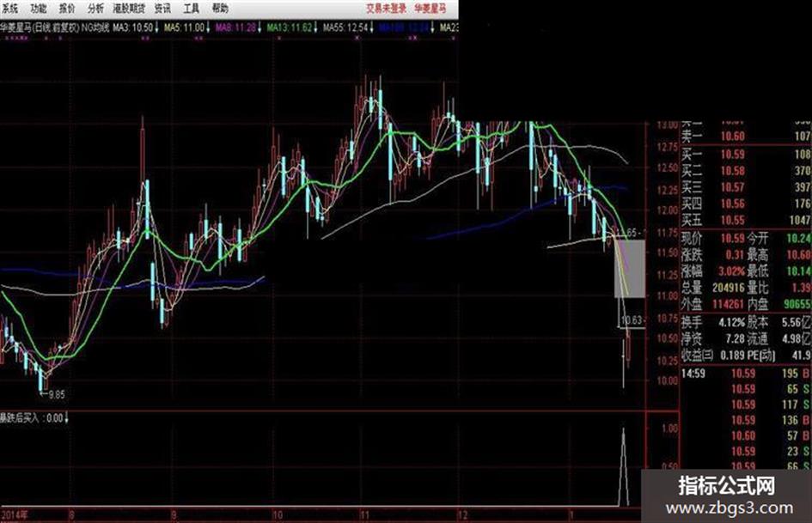
Task: Open the 功能 menu
Action: (x=39, y=9)
